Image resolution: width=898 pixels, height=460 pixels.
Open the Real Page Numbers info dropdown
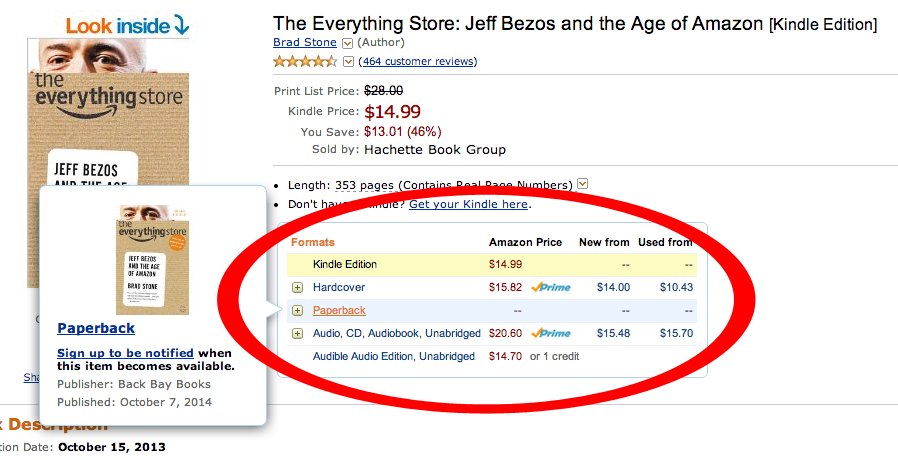(x=583, y=184)
